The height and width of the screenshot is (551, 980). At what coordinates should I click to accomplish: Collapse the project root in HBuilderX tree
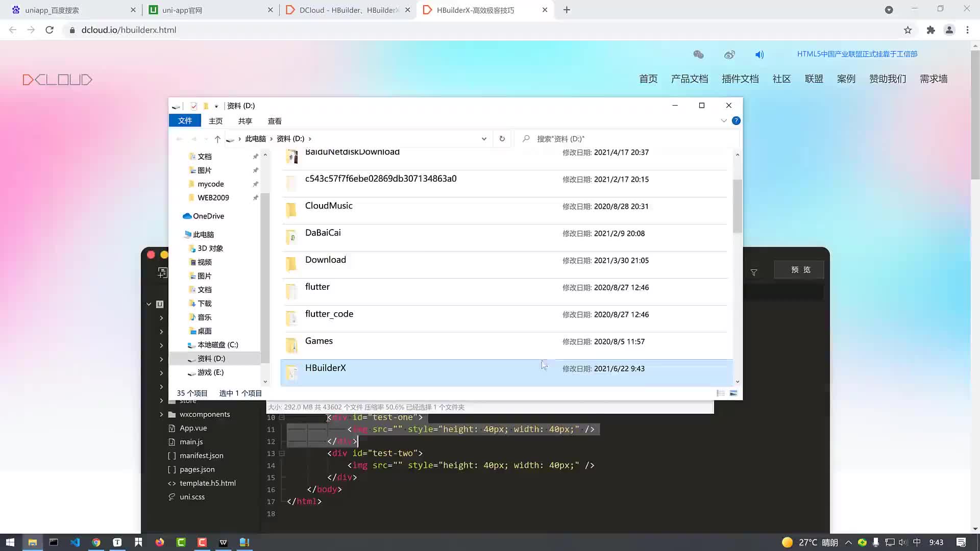pos(149,304)
